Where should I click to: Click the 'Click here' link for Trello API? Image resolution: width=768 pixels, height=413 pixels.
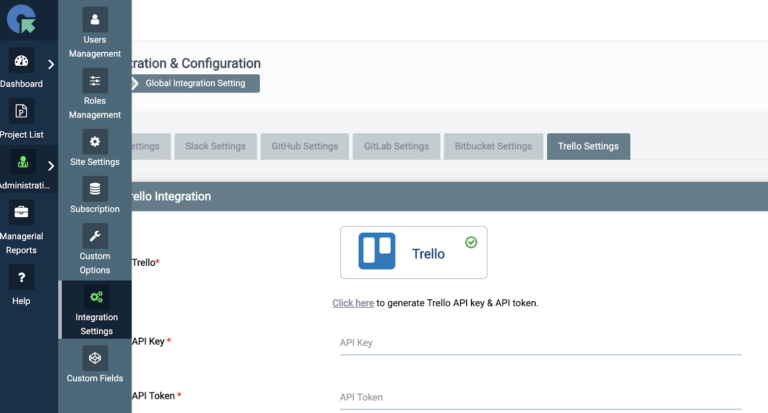[x=353, y=303]
